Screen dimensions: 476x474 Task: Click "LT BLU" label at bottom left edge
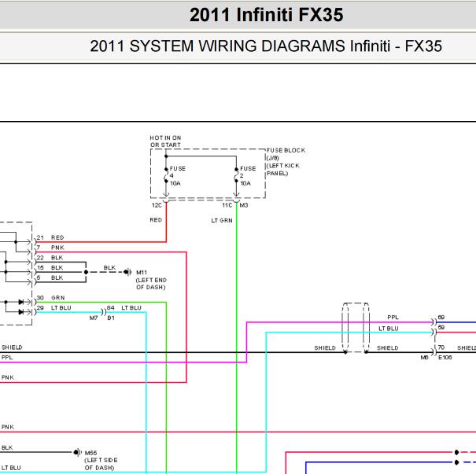coord(11,468)
